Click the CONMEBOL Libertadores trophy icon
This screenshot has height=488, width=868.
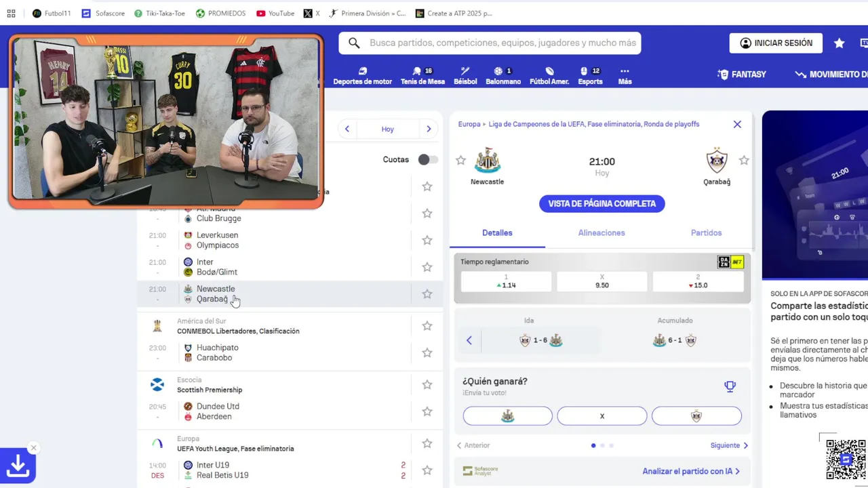[x=157, y=326]
